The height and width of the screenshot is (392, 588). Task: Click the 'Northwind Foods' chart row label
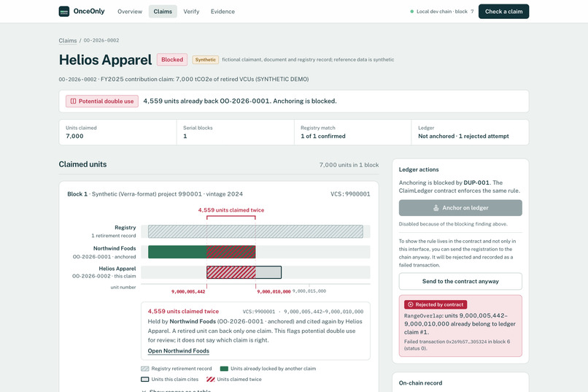click(115, 248)
